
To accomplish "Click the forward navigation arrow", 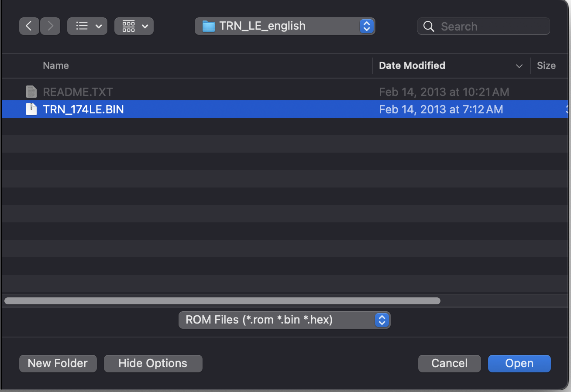I will tap(50, 26).
